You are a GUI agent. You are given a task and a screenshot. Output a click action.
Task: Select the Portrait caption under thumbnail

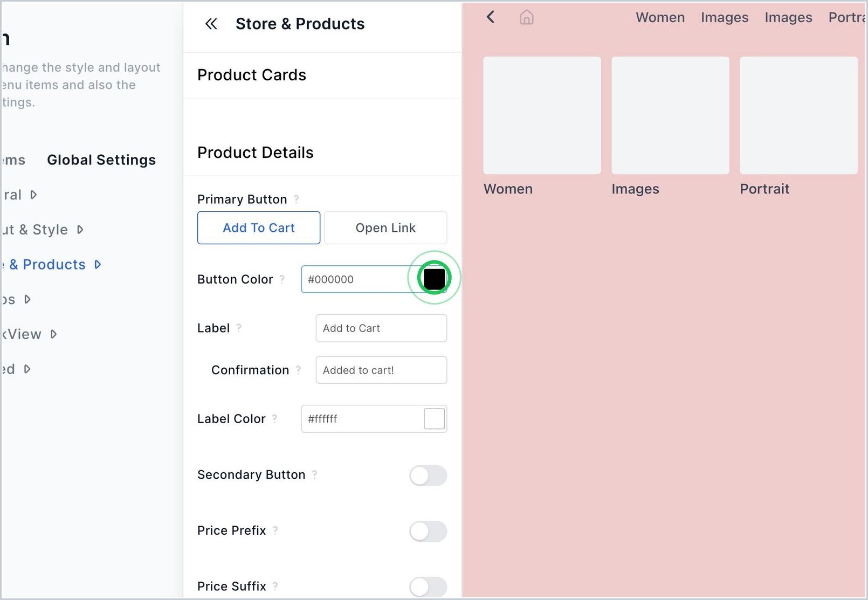[764, 189]
